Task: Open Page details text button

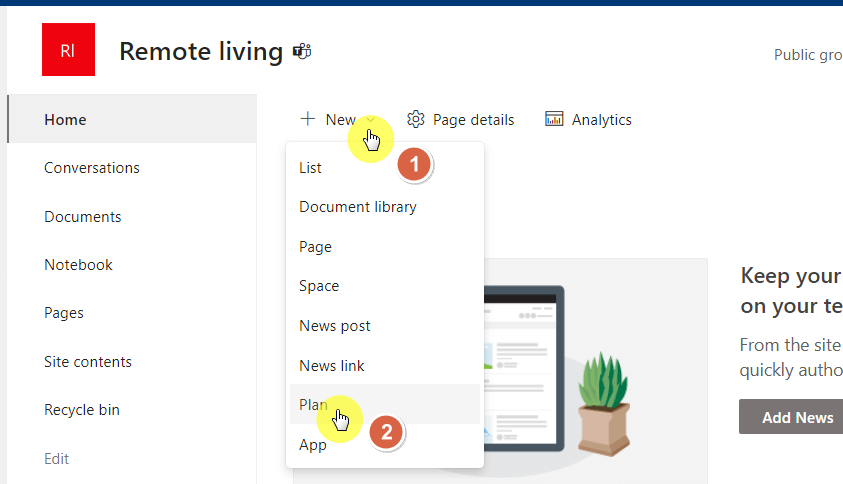Action: click(x=473, y=119)
